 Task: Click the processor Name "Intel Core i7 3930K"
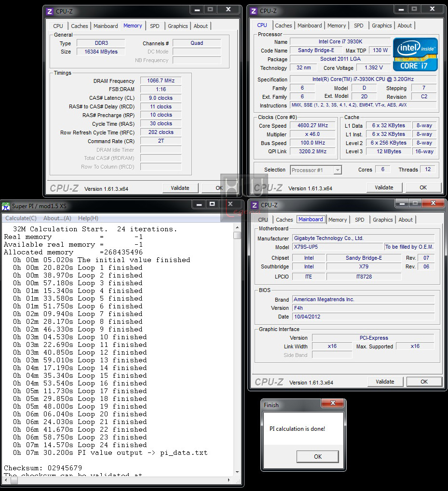pos(340,41)
